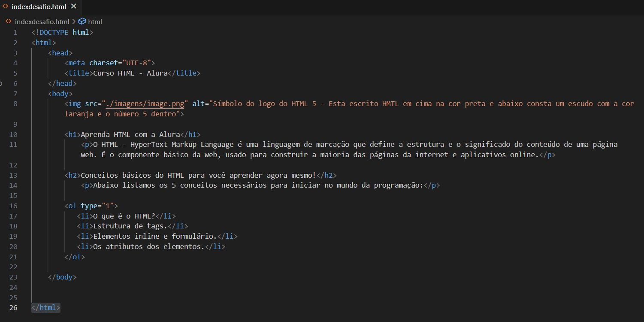Click the list item 'Estrutura de tags.'
The image size is (644, 322).
point(130,226)
